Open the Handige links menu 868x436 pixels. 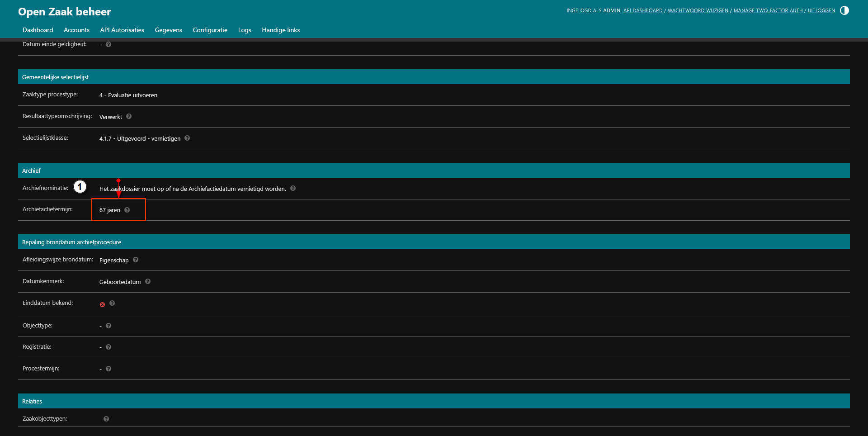[x=280, y=30]
